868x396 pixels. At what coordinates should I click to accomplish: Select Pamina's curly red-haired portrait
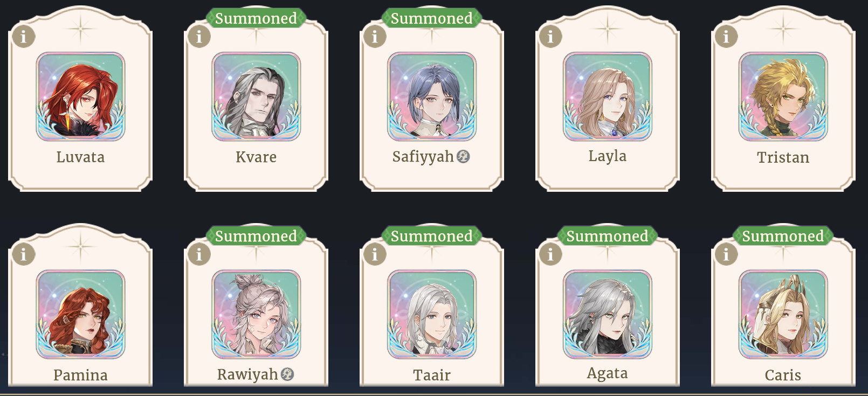80,314
